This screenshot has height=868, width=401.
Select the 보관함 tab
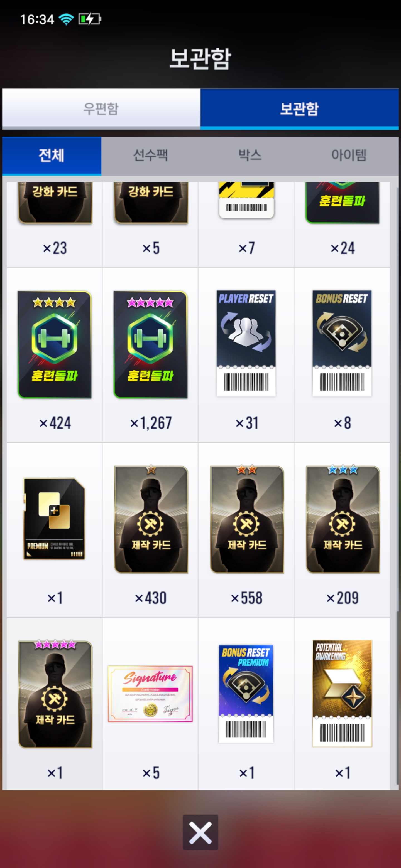pos(299,109)
